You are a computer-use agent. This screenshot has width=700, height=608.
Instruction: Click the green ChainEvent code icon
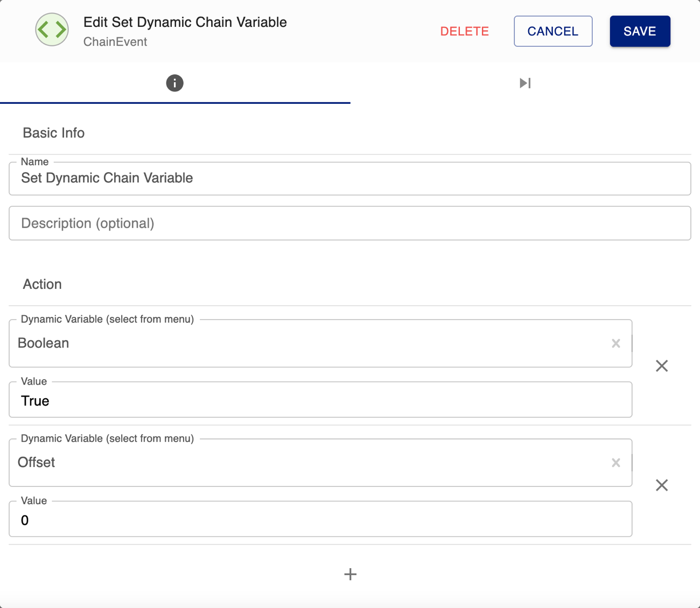(x=52, y=30)
